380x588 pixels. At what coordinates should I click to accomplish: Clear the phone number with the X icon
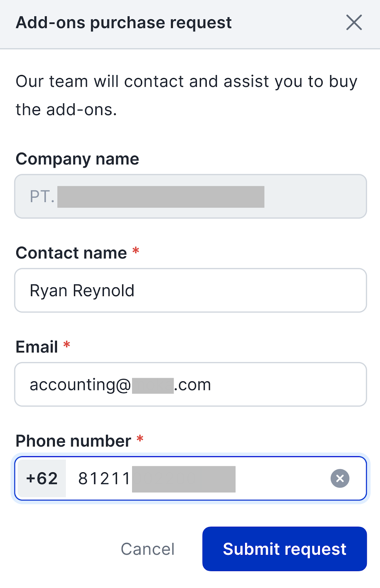click(340, 478)
